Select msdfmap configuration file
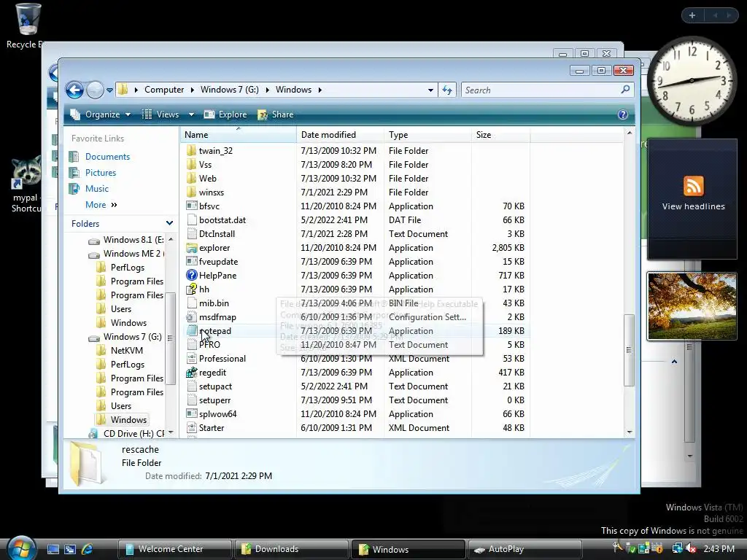This screenshot has height=560, width=747. [x=217, y=316]
